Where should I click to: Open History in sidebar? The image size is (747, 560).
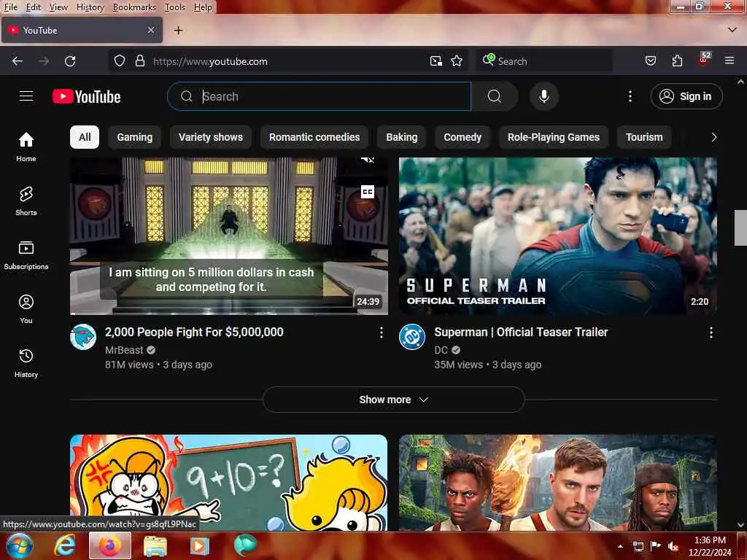pyautogui.click(x=26, y=363)
